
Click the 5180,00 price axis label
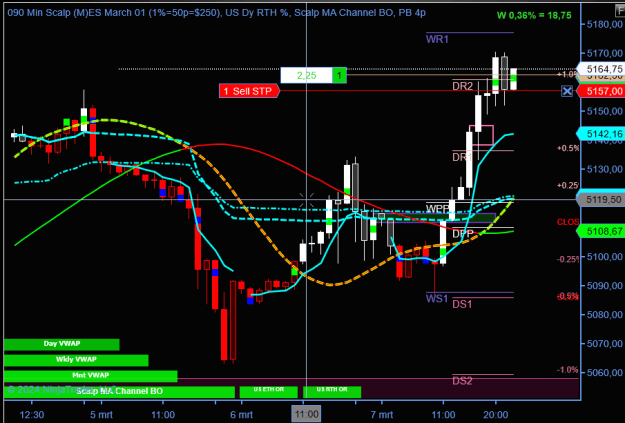click(605, 24)
